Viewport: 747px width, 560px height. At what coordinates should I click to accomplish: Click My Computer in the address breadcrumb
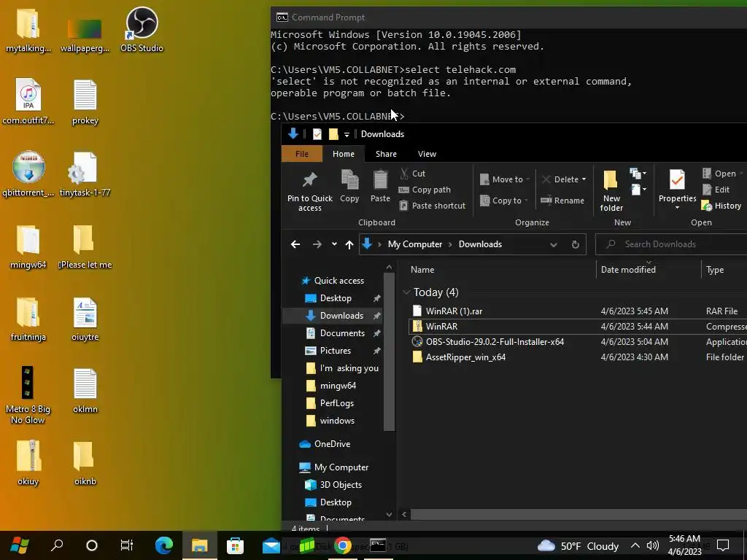415,244
